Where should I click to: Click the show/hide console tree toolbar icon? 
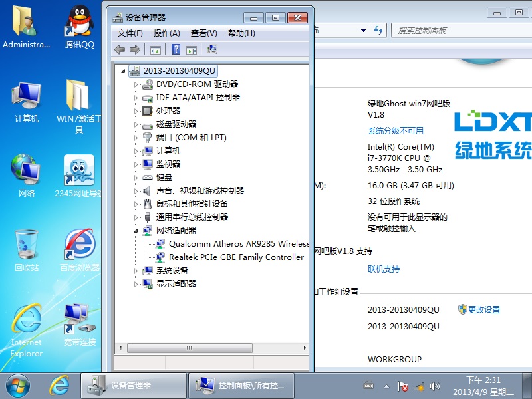[x=156, y=50]
